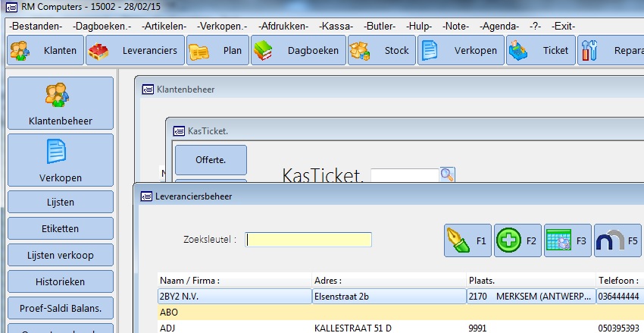Select the 2BY2 N.V. supplier row
644x333 pixels.
[235, 296]
